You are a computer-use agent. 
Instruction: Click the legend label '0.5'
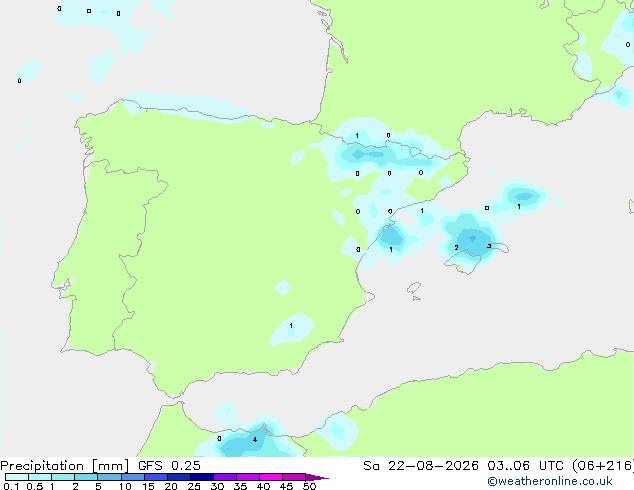35,486
